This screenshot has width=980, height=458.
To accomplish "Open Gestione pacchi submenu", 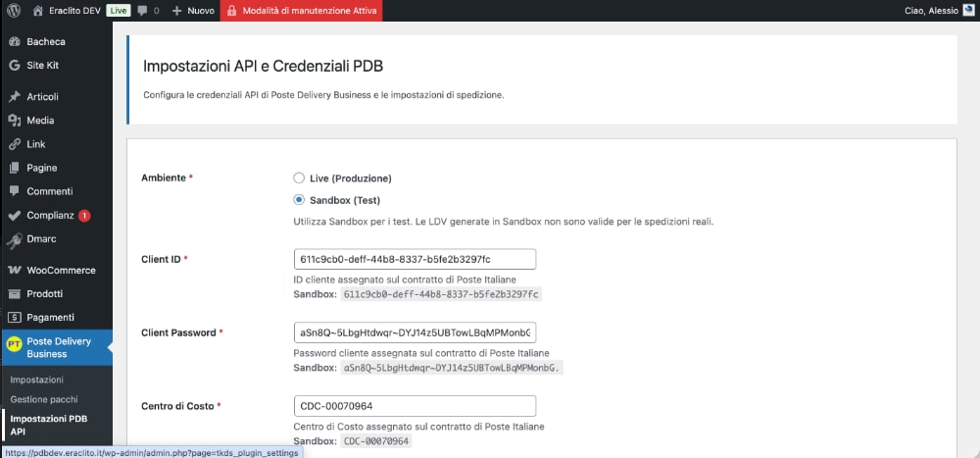I will click(43, 399).
